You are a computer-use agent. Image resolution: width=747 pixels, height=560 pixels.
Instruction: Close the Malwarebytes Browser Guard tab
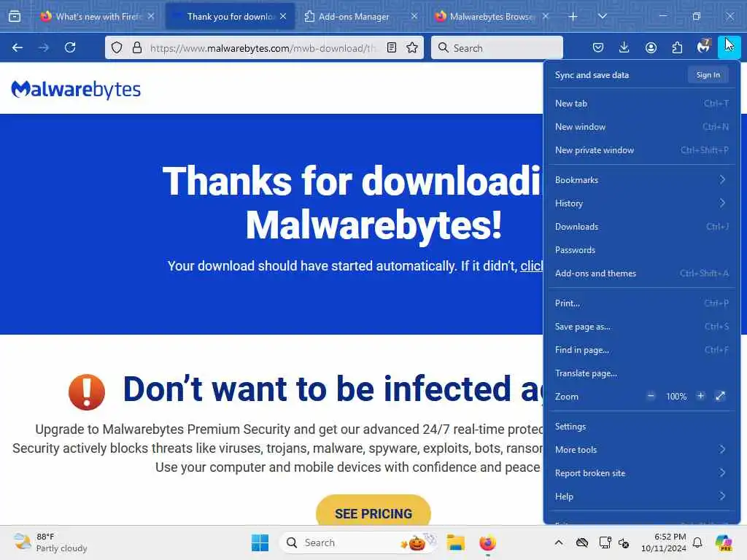546,16
